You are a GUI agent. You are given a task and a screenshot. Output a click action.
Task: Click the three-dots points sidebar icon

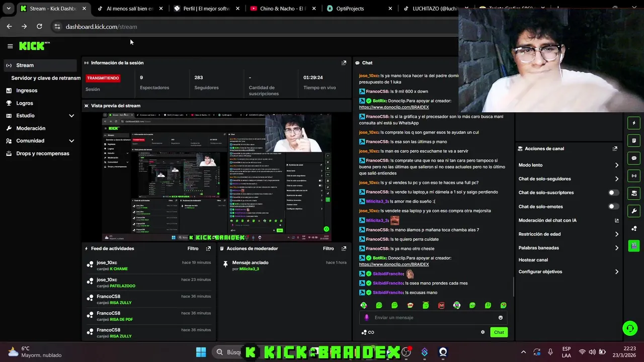click(x=634, y=228)
